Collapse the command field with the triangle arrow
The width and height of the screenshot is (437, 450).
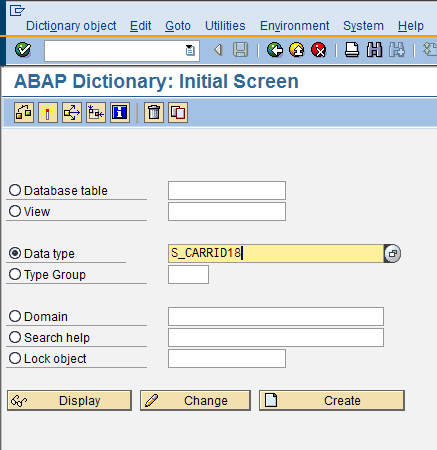pos(218,50)
